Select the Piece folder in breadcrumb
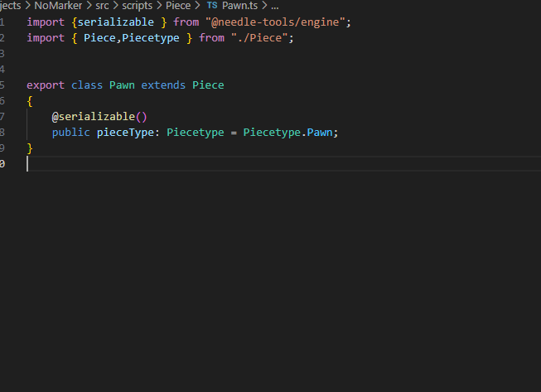Screen dimensions: 541x392 pos(178,6)
